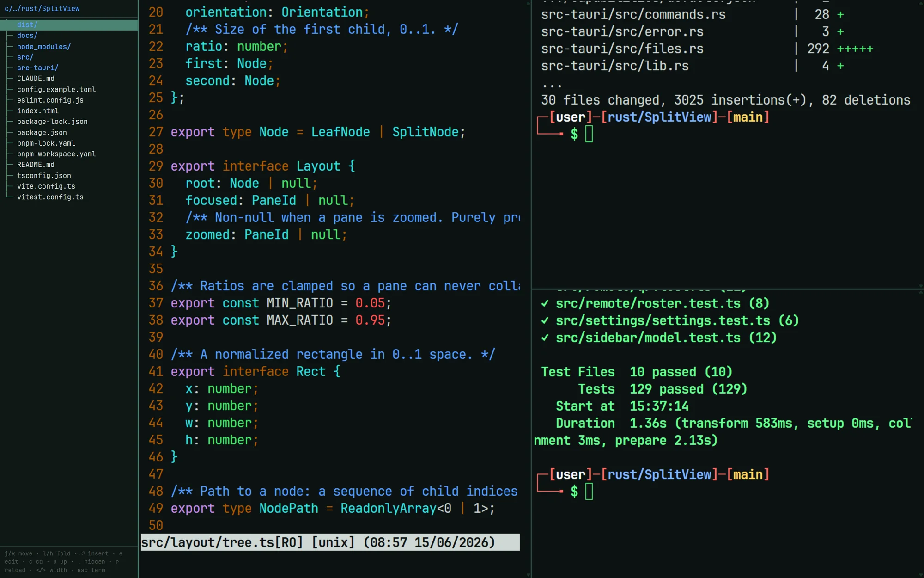This screenshot has height=578, width=924.
Task: Click MAX_RATIO constant on line 38
Action: click(299, 320)
